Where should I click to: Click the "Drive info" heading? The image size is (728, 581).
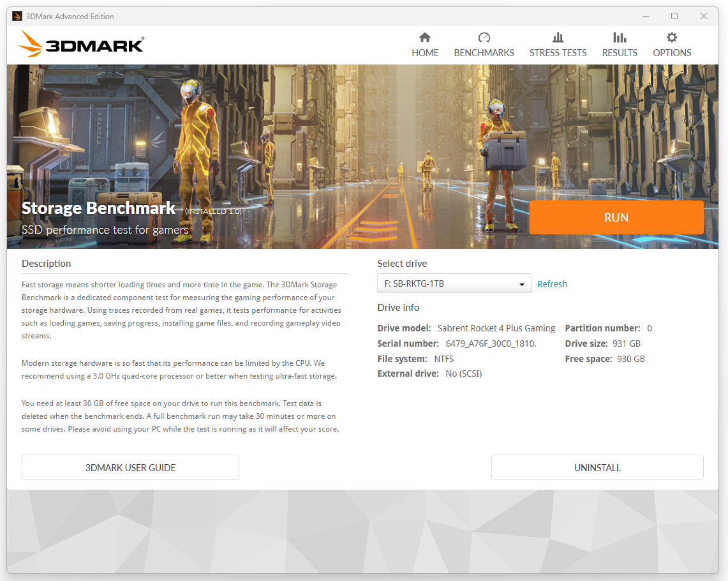398,308
